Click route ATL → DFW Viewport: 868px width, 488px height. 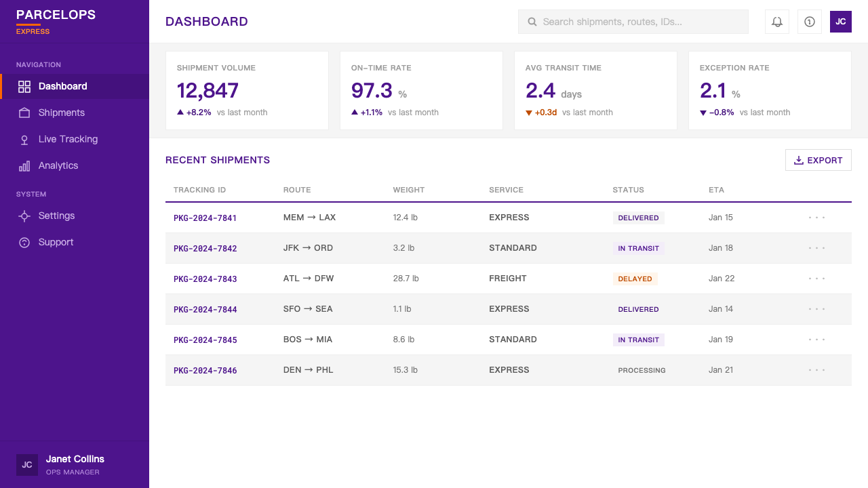[309, 279]
